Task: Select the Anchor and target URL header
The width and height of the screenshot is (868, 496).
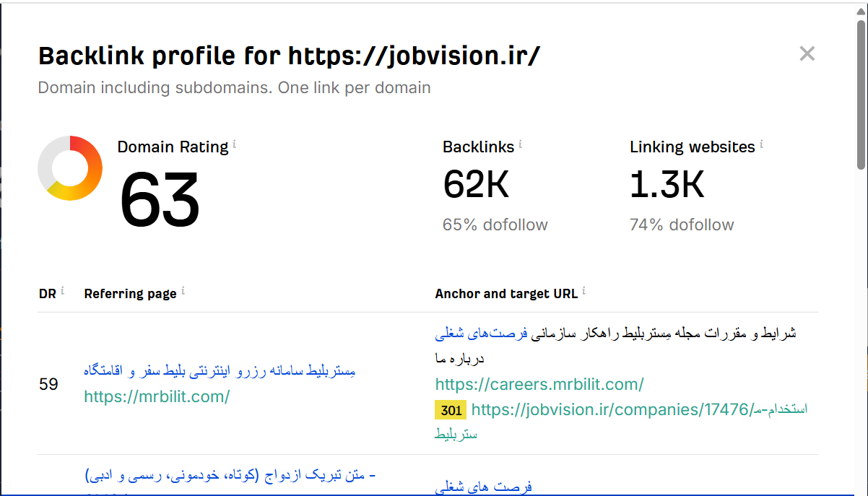Action: pyautogui.click(x=505, y=294)
